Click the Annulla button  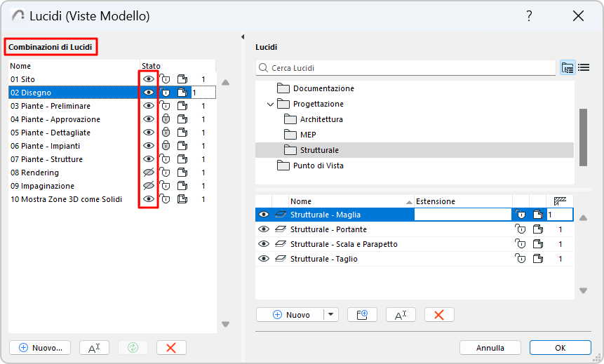[x=490, y=348]
